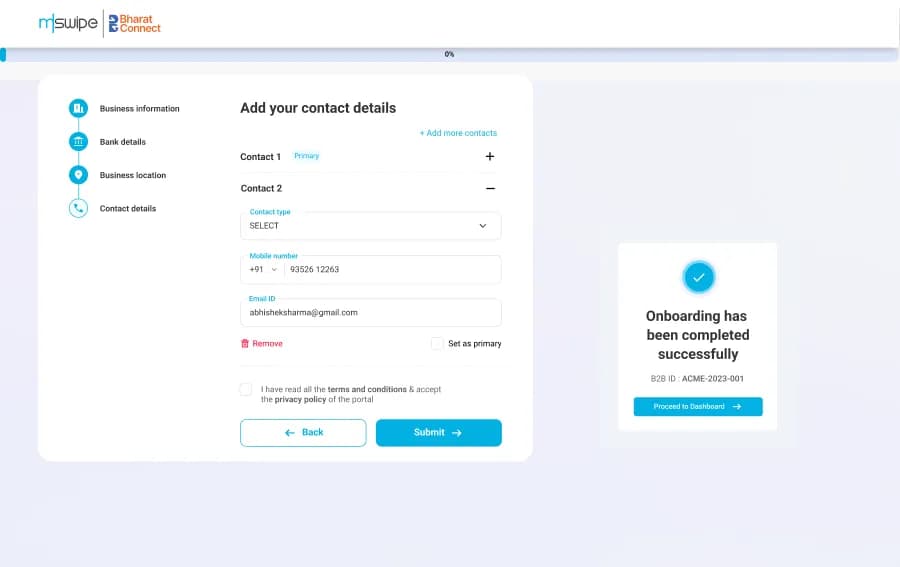Go to the Contact details step label
Image resolution: width=900 pixels, height=567 pixels.
[128, 208]
